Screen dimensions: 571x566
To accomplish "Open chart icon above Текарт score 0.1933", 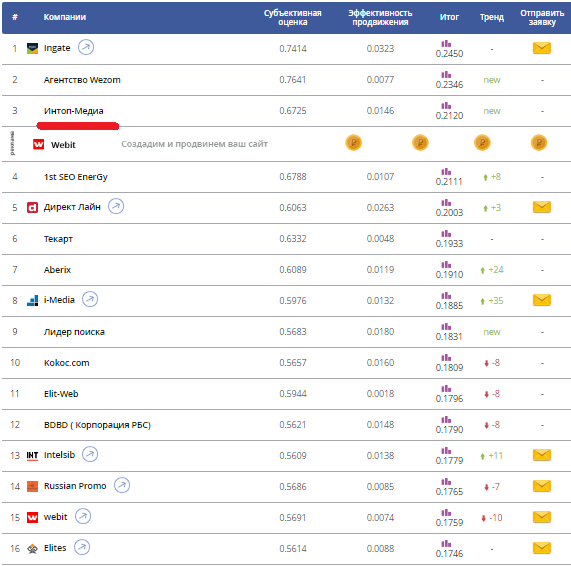I will 446,233.
